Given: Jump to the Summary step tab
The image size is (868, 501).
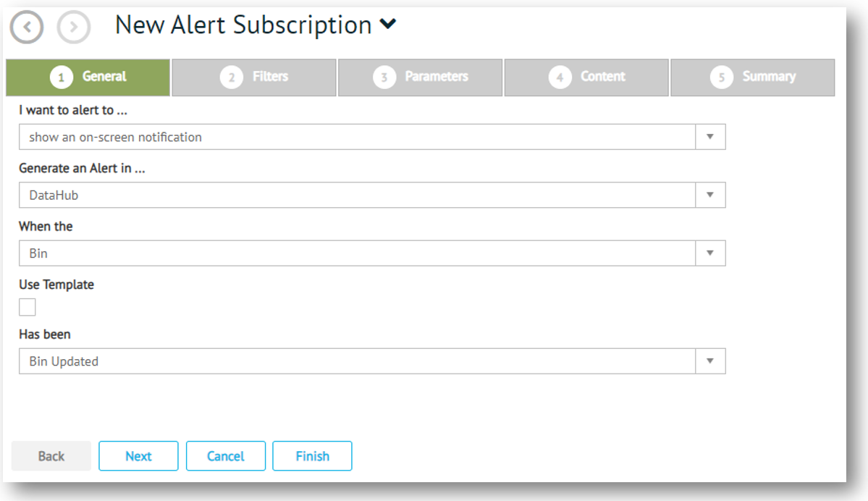Looking at the screenshot, I should point(753,77).
